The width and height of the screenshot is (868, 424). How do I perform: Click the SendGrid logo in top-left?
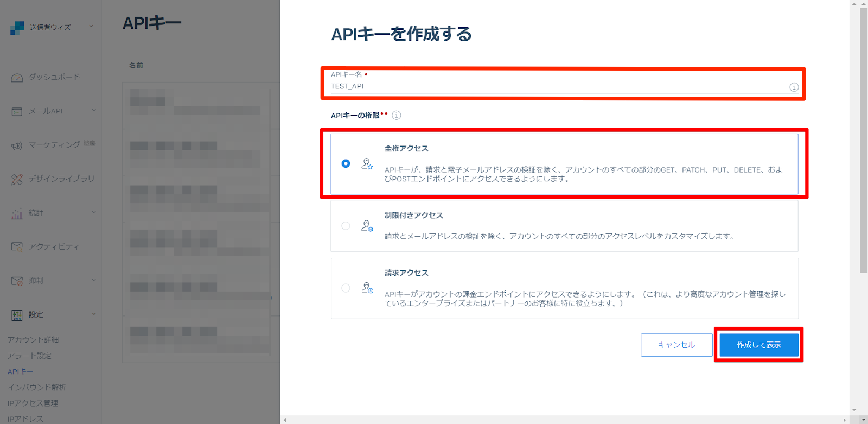17,27
